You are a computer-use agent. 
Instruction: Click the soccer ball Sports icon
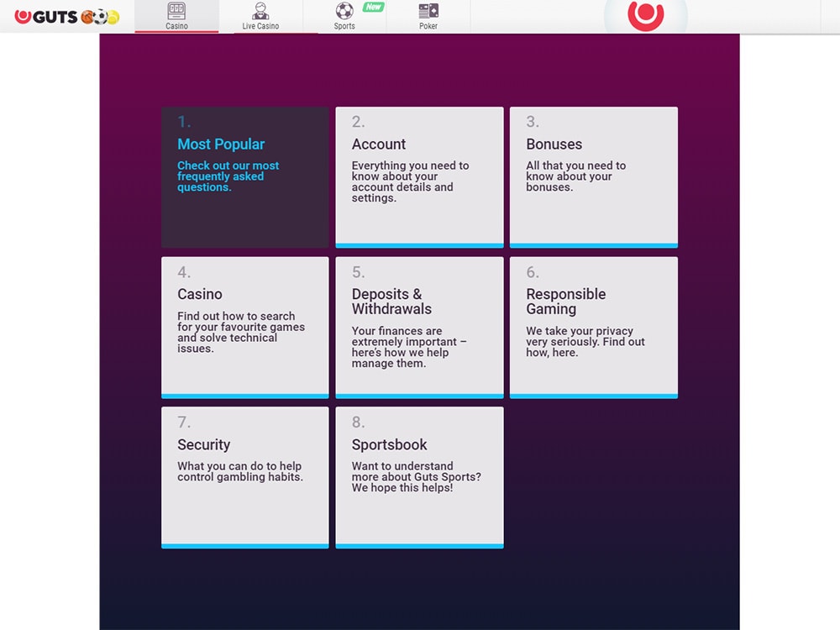click(344, 11)
